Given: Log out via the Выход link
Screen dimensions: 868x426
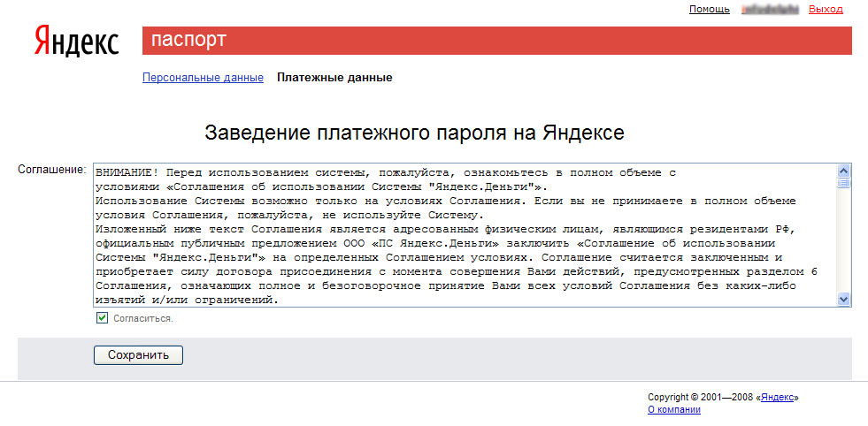Looking at the screenshot, I should [x=826, y=10].
